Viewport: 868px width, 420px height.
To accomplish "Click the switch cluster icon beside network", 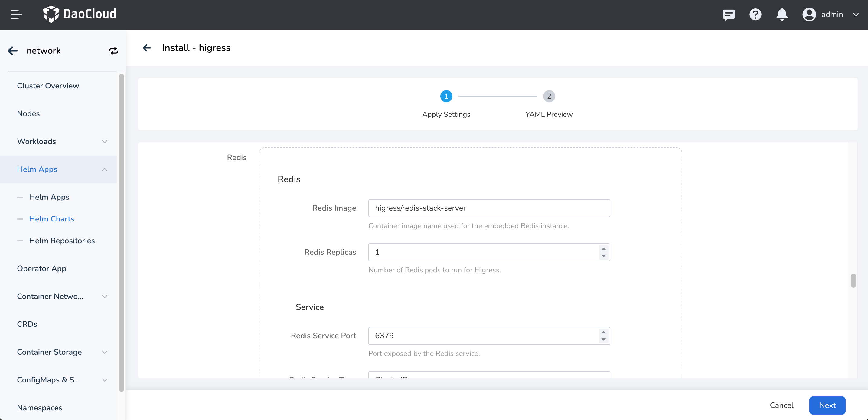I will click(113, 51).
